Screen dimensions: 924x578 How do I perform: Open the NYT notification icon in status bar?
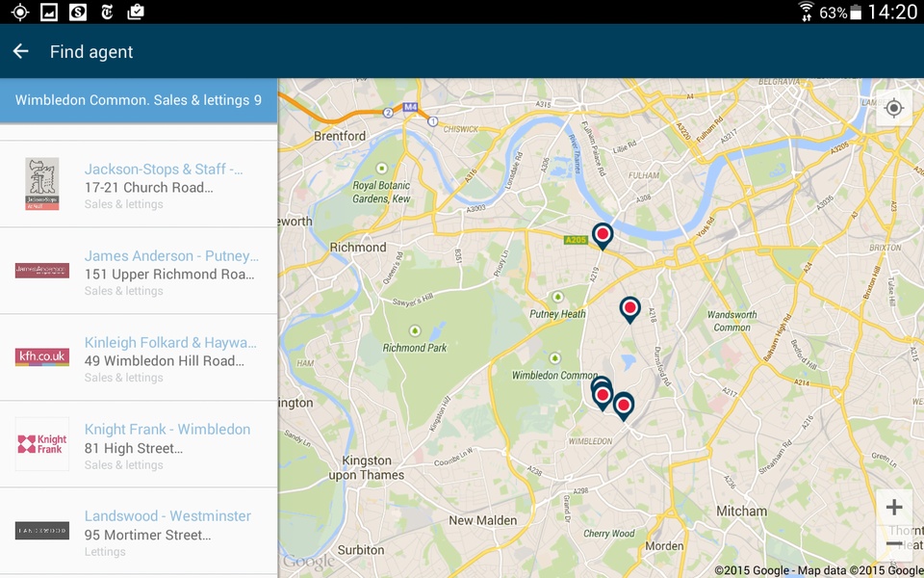pos(107,12)
